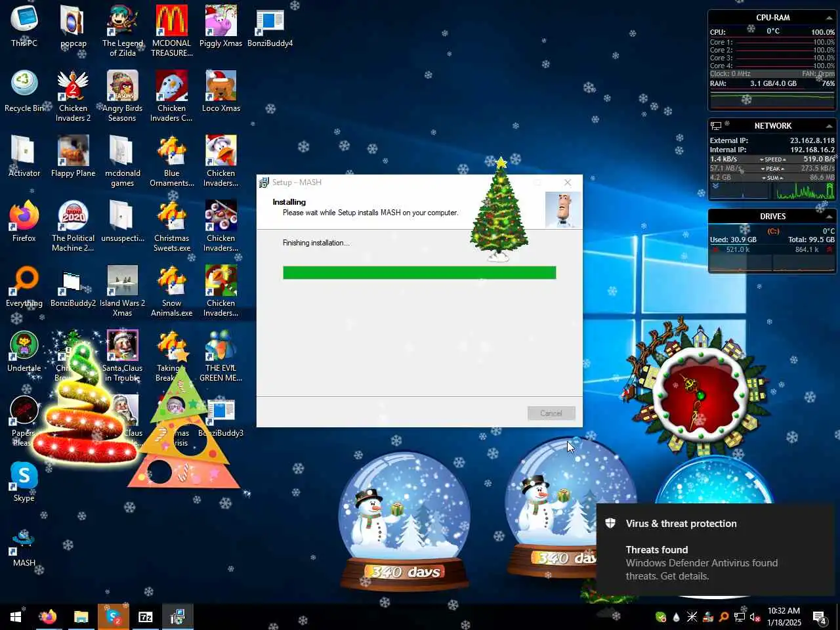The width and height of the screenshot is (840, 630).
Task: Open muted volume tray icon
Action: tap(755, 617)
